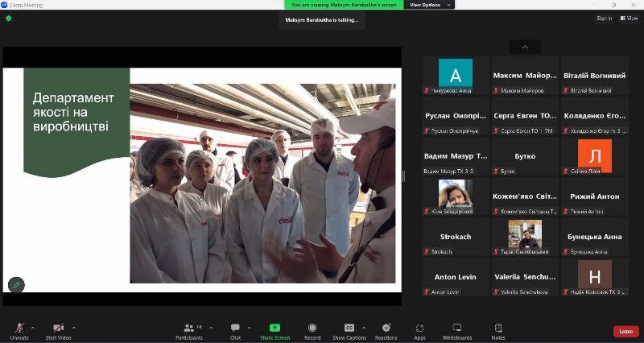This screenshot has width=644, height=343.
Task: Open Whiteboards from the toolbar
Action: coord(457,329)
